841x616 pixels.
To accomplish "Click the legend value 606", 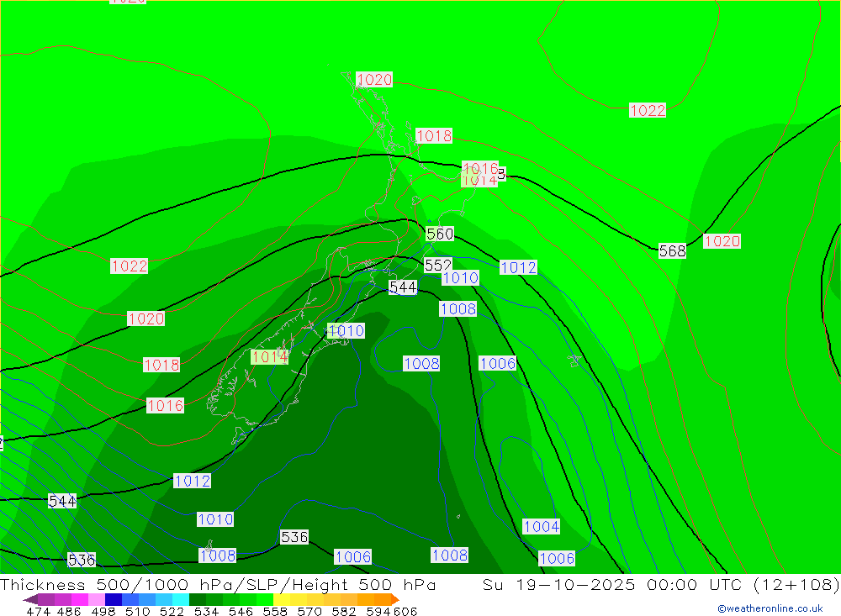I will pyautogui.click(x=405, y=611).
